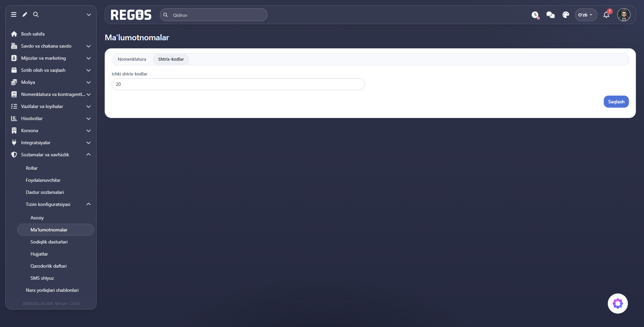
Task: Collapse Sozlamalar va xavfsizlik menu
Action: (x=51, y=155)
